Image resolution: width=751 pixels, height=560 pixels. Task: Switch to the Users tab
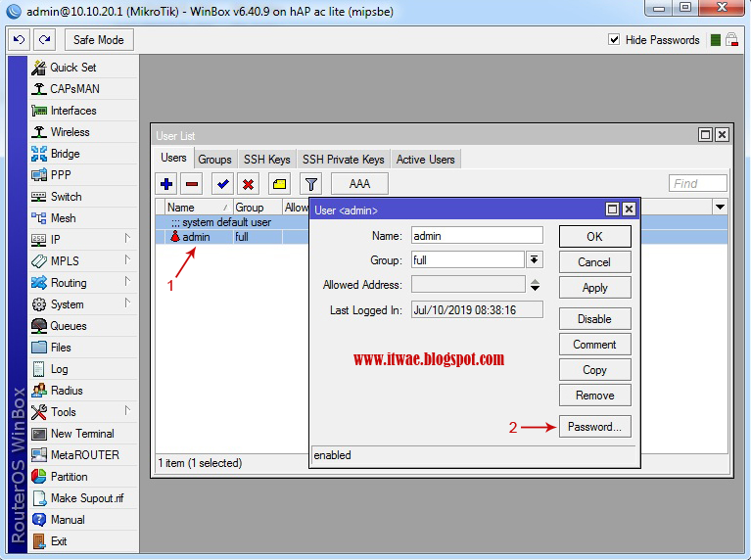tap(174, 158)
